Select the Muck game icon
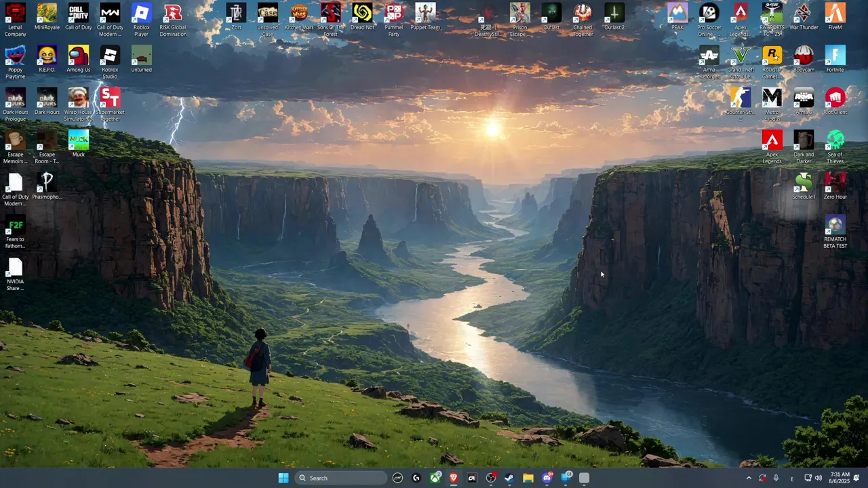This screenshot has width=868, height=488. click(78, 144)
